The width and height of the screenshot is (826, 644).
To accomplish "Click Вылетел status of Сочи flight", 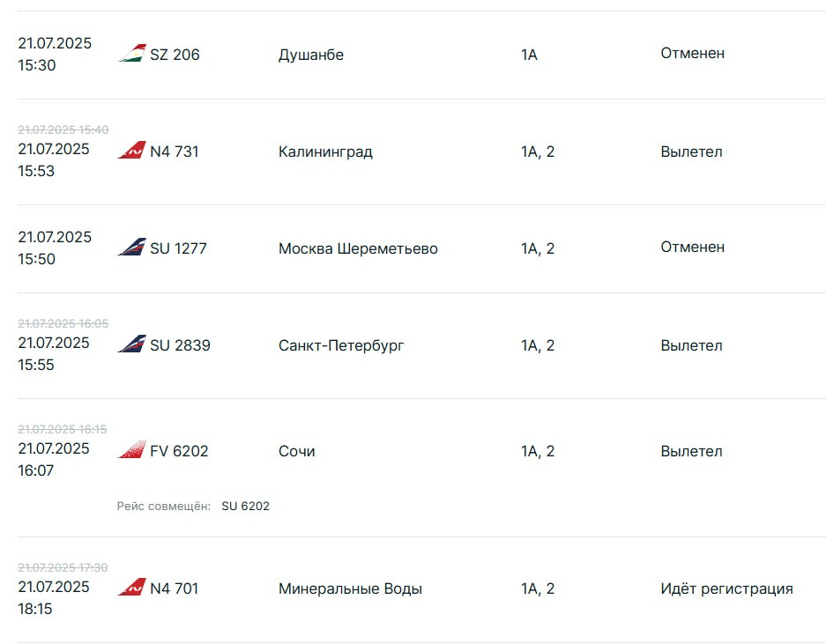I will pyautogui.click(x=692, y=451).
